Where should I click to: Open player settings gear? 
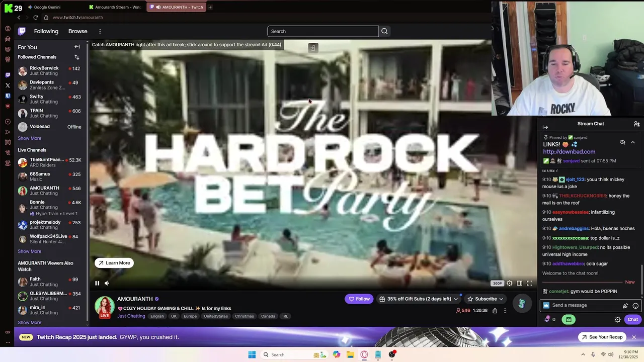(510, 283)
